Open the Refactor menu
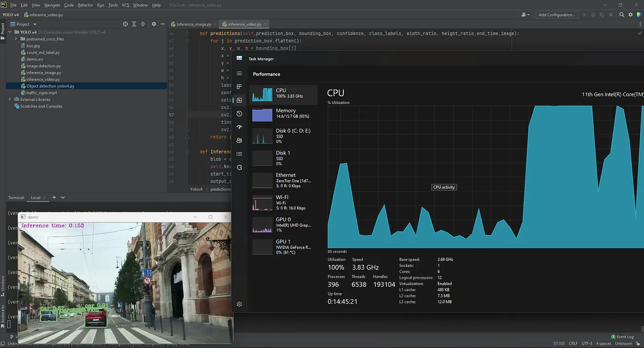 click(x=85, y=5)
